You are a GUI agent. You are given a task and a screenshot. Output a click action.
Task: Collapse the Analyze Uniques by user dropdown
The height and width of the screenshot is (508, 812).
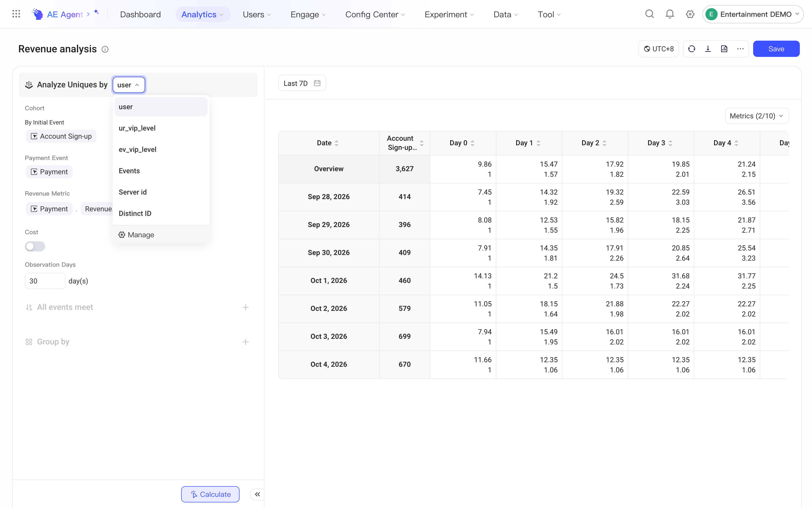pyautogui.click(x=129, y=85)
